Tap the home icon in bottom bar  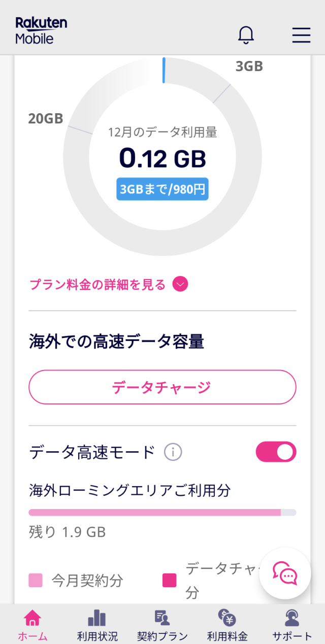pyautogui.click(x=32, y=618)
